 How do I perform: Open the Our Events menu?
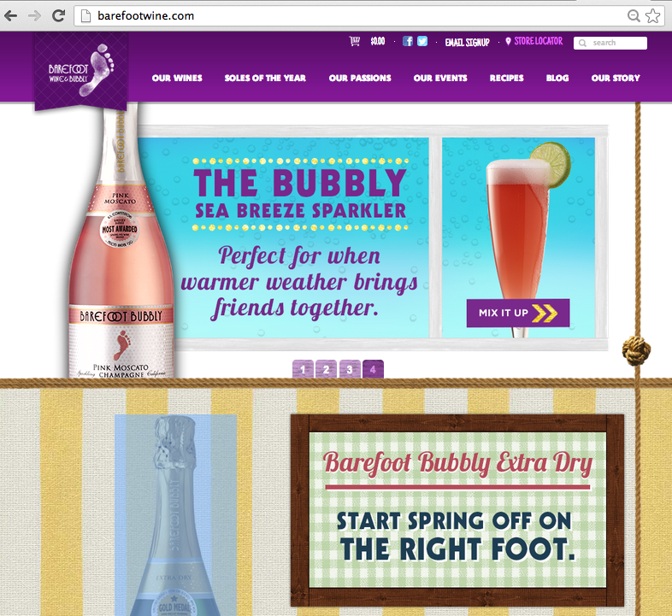tap(440, 78)
